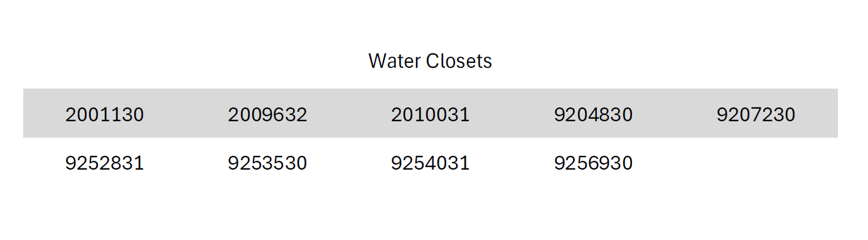Click the 9207230 number
This screenshot has width=868, height=240.
pos(756,115)
